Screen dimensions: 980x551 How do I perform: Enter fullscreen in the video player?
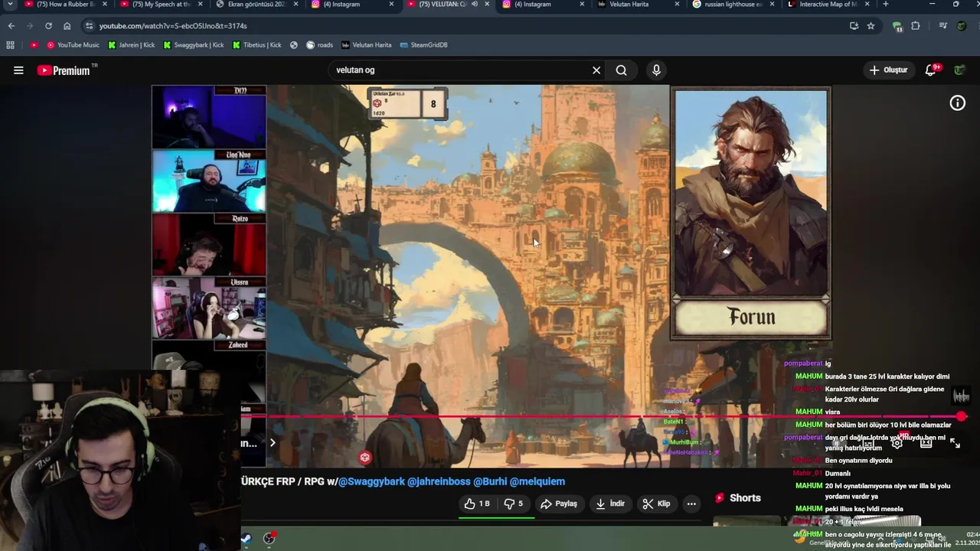point(955,443)
